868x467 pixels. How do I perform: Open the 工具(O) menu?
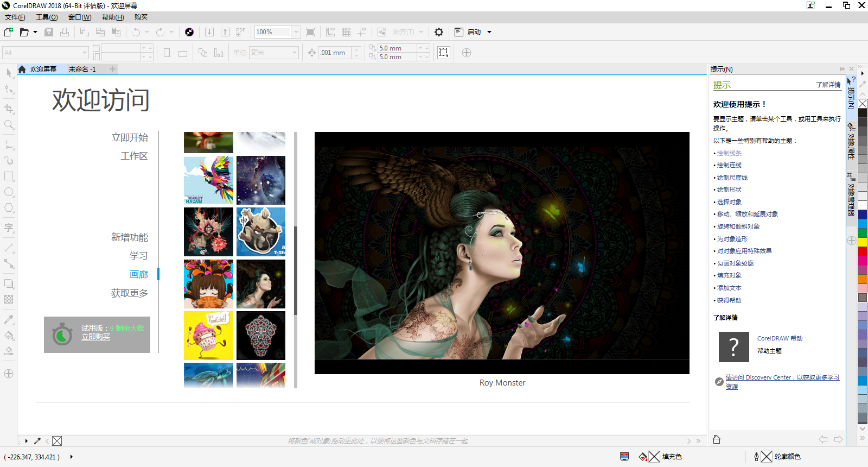[47, 17]
